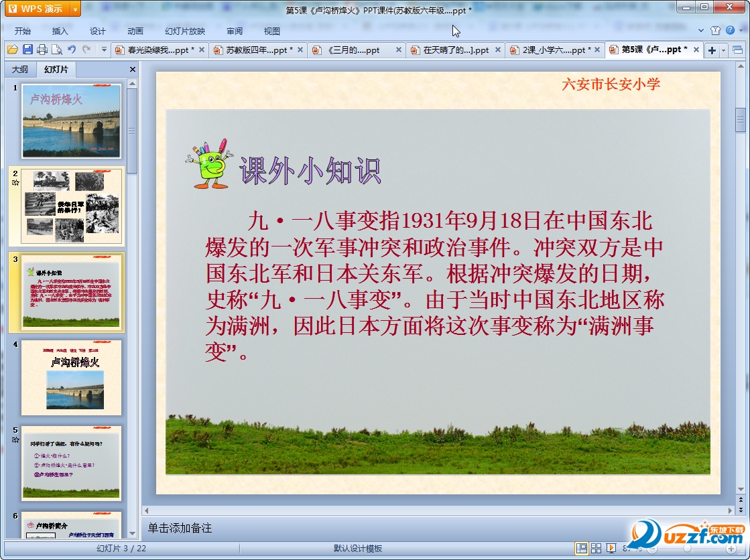Open the 视图 (View) ribbon tab
Viewport: 750px width, 560px height.
(273, 30)
